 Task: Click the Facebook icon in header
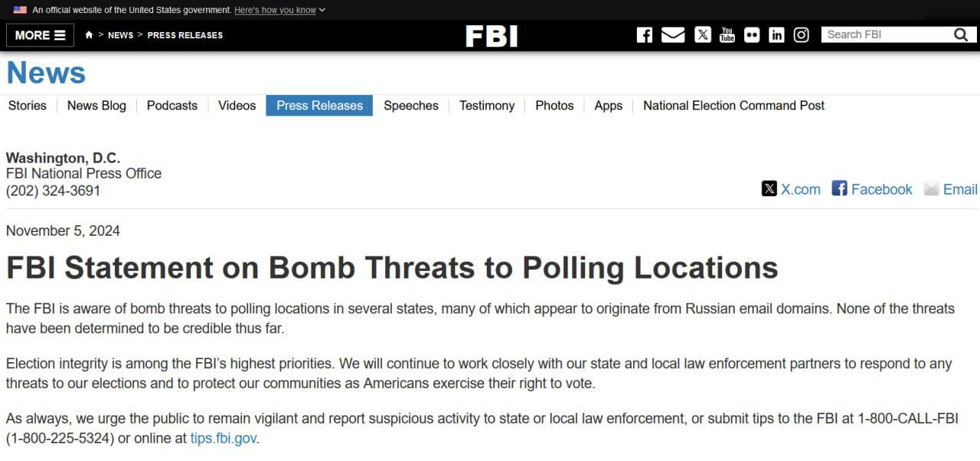point(645,35)
